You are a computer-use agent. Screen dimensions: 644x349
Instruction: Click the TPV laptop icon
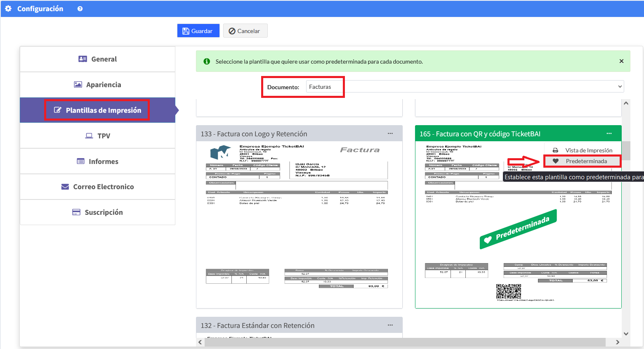(89, 136)
